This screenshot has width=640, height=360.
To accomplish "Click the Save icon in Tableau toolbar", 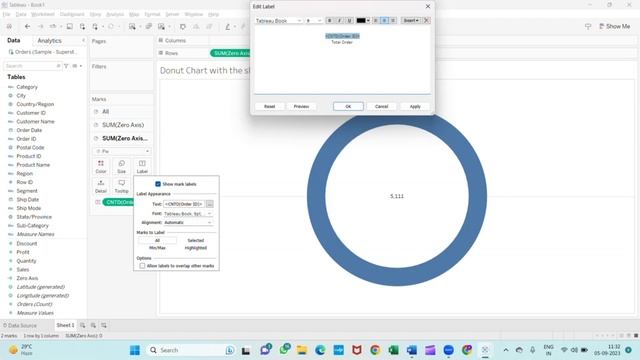I will [69, 27].
